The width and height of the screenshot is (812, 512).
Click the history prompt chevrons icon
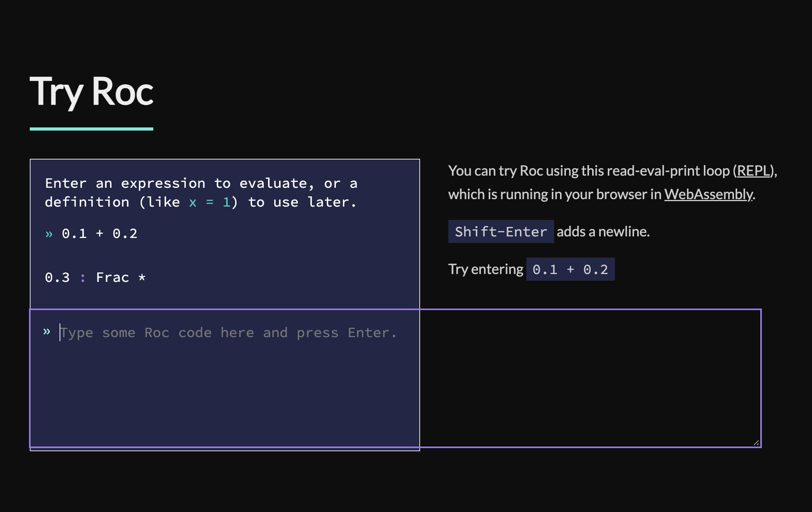point(49,234)
